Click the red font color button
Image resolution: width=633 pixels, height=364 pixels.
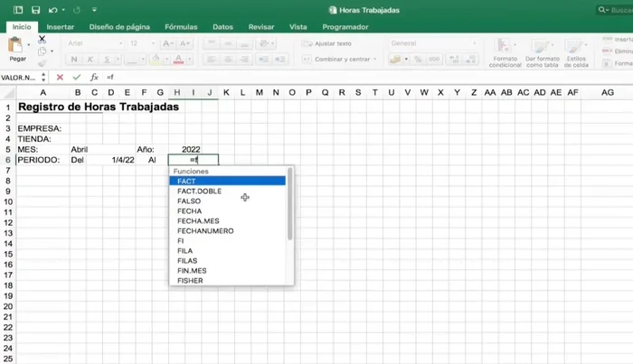(178, 60)
